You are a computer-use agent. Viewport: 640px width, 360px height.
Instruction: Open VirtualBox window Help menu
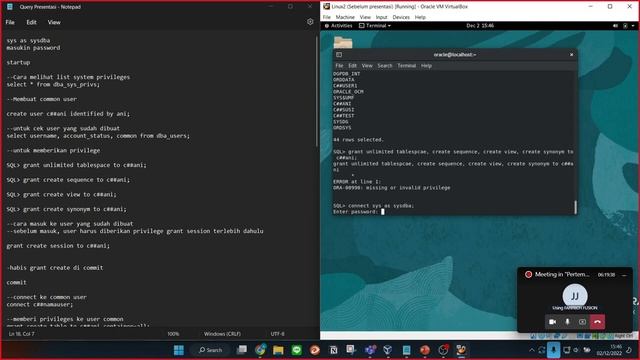[x=420, y=17]
